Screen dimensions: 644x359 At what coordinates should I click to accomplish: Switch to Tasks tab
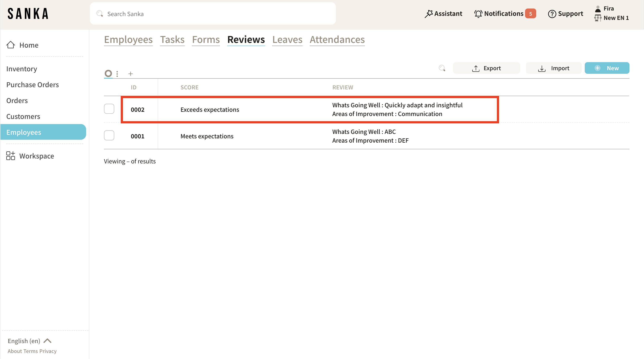point(172,40)
